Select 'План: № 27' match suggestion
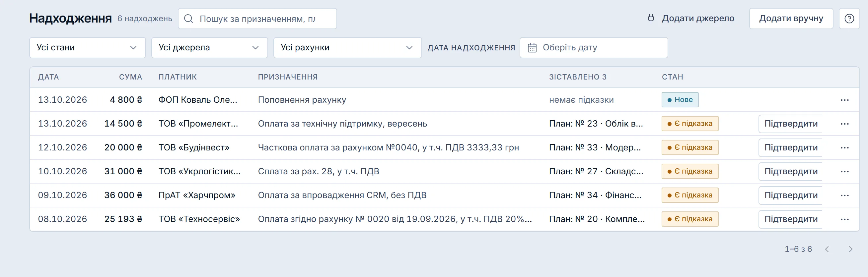 tap(596, 172)
